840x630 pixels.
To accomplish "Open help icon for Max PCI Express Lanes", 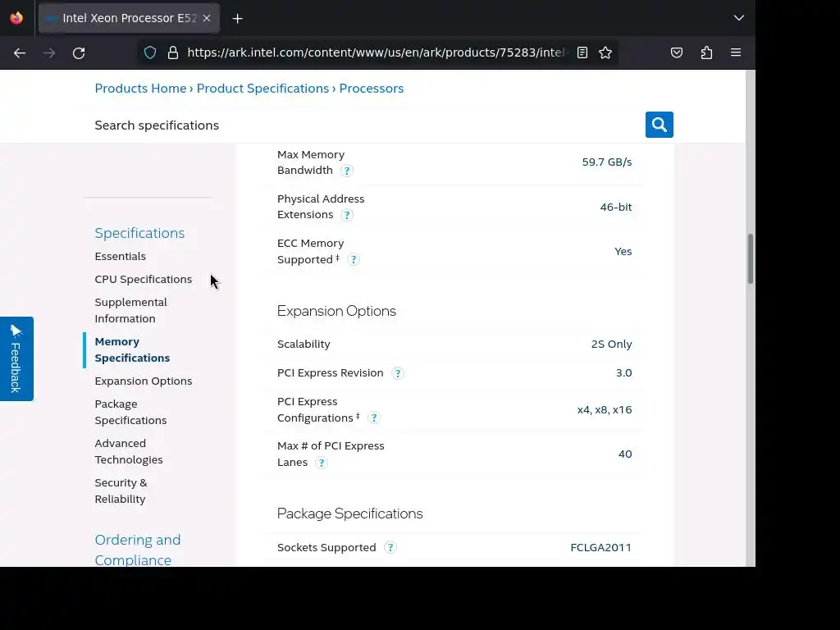I will pyautogui.click(x=321, y=463).
